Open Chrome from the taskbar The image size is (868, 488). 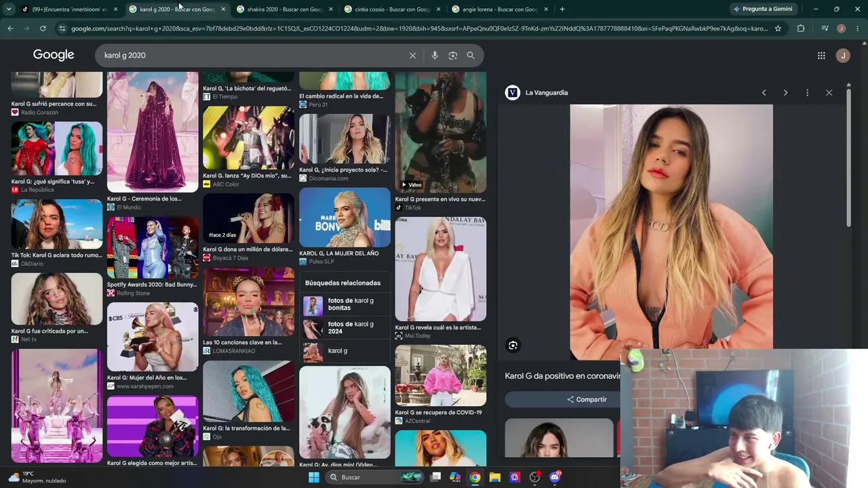point(475,477)
